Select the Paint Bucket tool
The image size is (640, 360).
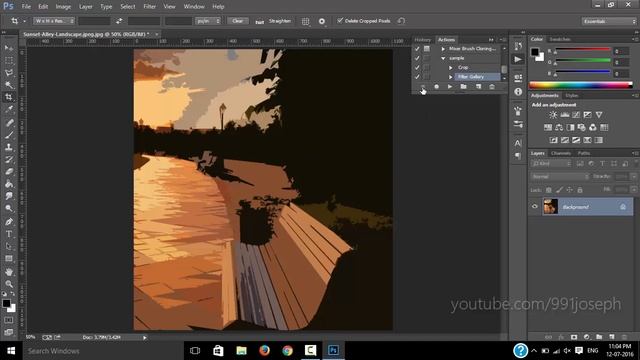9,184
